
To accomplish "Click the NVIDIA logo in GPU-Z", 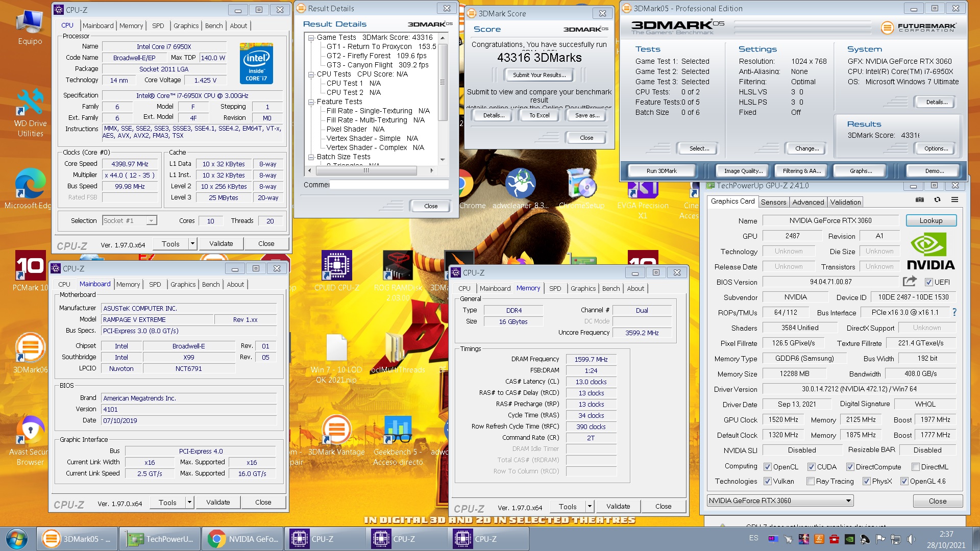I will click(x=930, y=252).
